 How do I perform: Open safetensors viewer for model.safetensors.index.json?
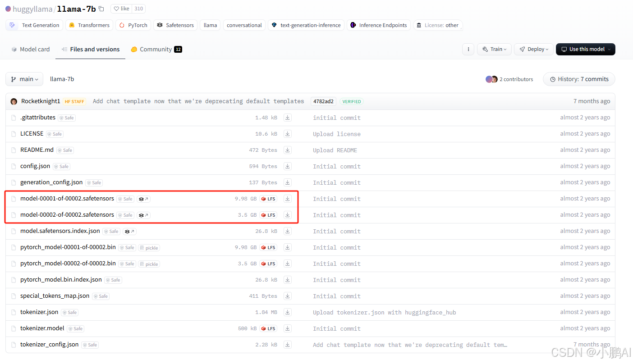[x=129, y=231]
